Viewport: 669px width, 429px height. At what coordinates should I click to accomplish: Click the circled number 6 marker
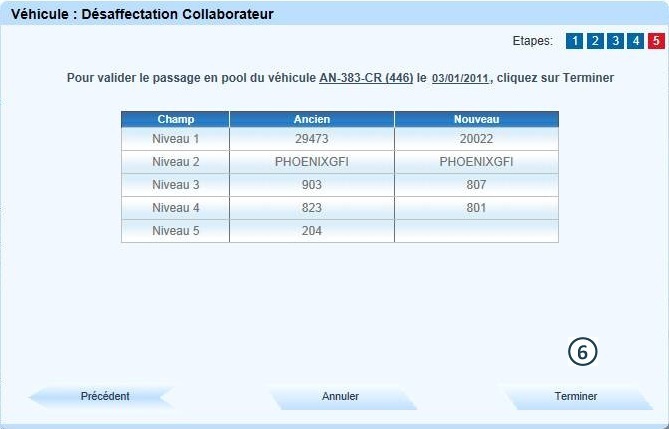point(583,351)
